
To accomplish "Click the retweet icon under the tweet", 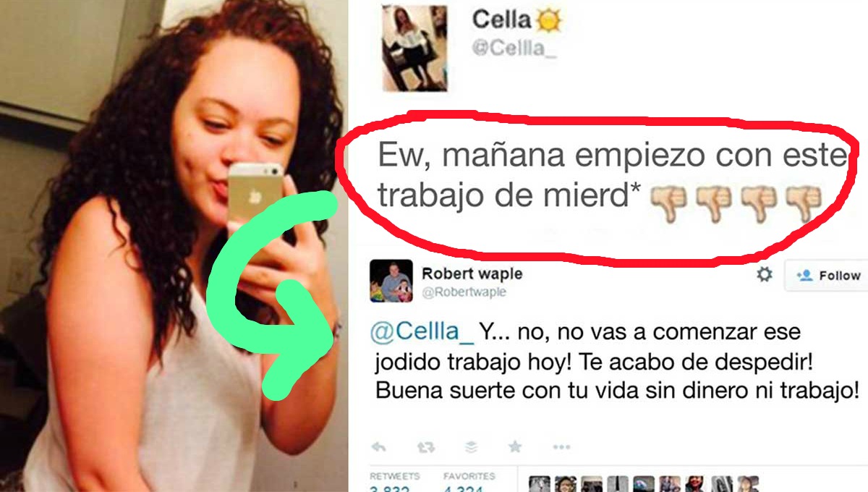I will pyautogui.click(x=426, y=447).
